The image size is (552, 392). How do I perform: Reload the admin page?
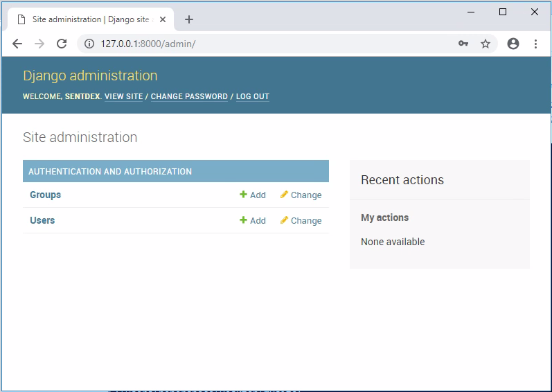62,44
